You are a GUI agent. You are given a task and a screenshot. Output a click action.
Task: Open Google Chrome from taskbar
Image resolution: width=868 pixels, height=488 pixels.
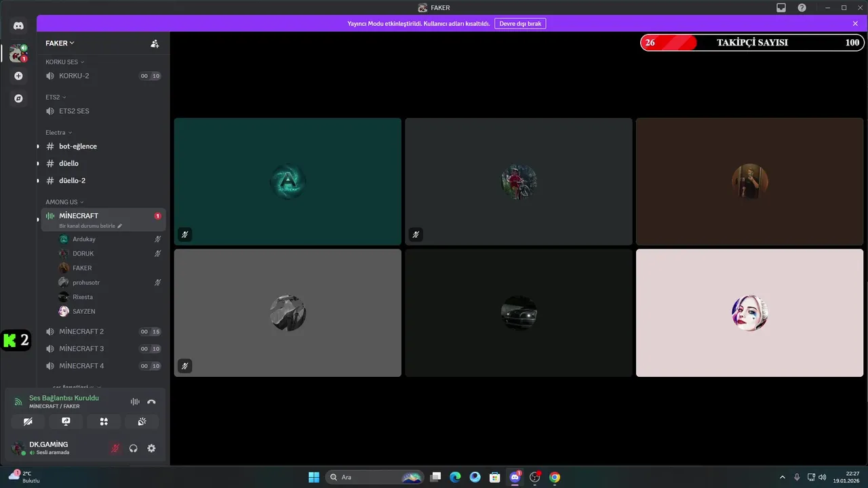click(555, 477)
